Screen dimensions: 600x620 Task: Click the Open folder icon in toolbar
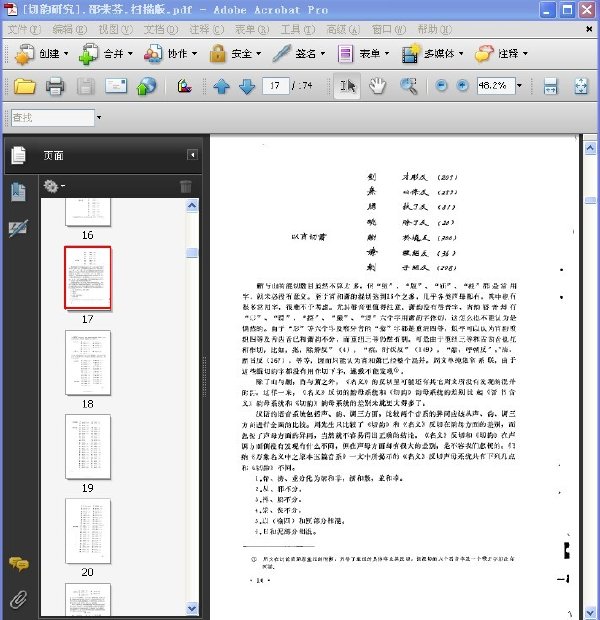point(25,86)
